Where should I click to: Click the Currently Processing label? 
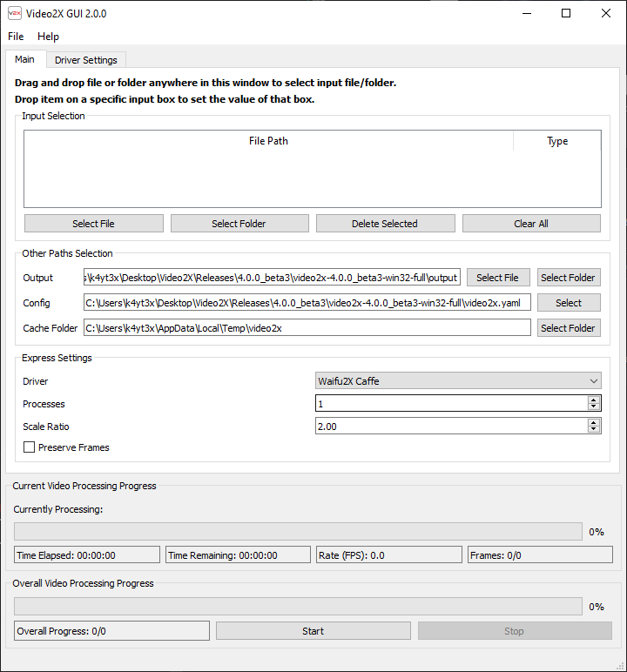[57, 509]
